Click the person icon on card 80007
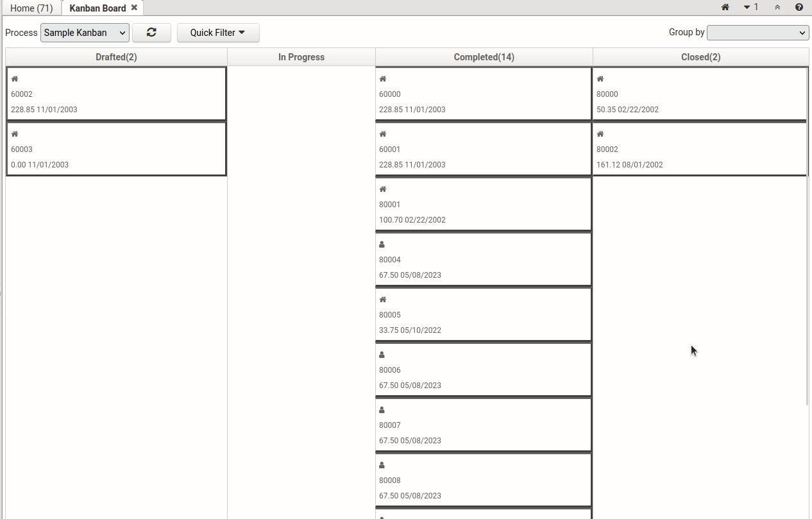 coord(382,410)
